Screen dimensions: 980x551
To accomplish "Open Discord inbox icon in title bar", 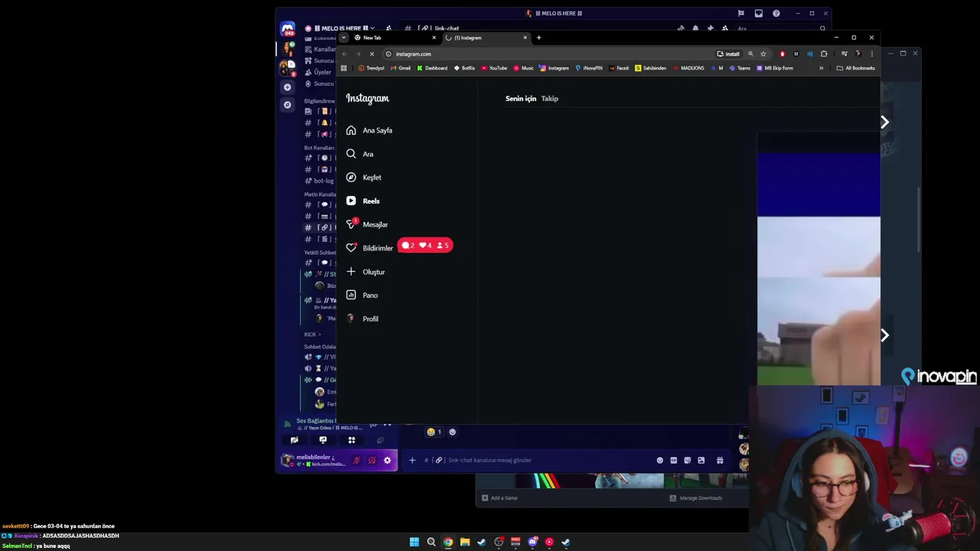I will (759, 13).
